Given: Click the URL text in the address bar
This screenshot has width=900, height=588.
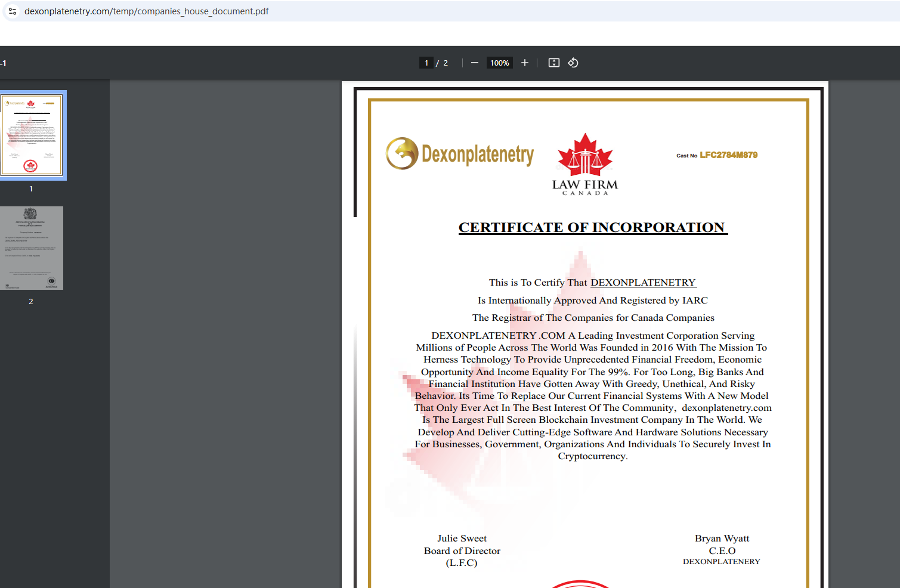Looking at the screenshot, I should (x=146, y=11).
